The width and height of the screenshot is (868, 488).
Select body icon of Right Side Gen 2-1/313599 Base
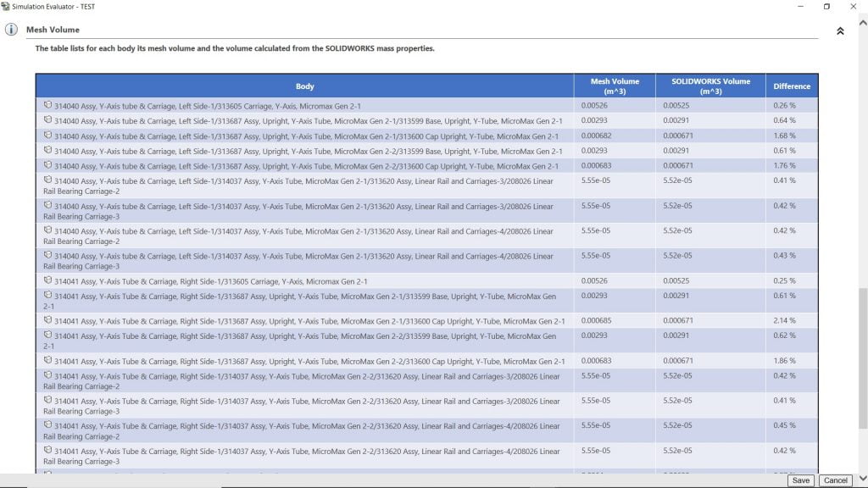click(x=47, y=296)
